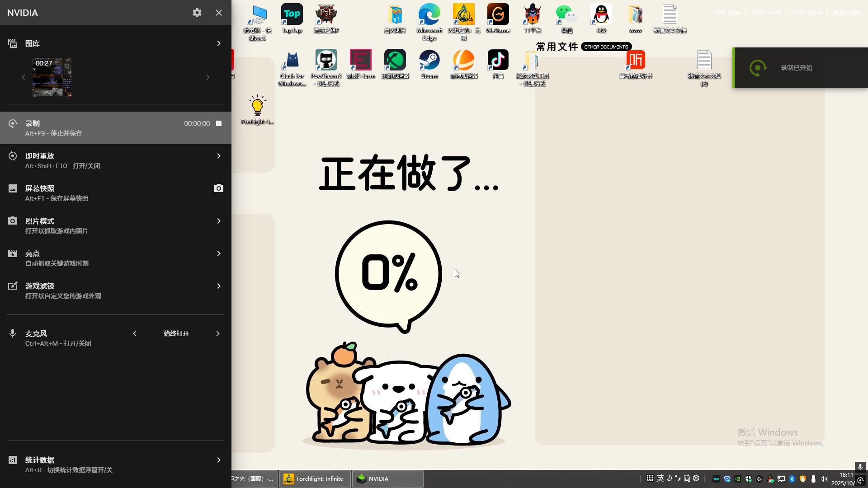Viewport: 868px width, 488px height.
Task: Stop the recording with the square button
Action: coord(219,123)
